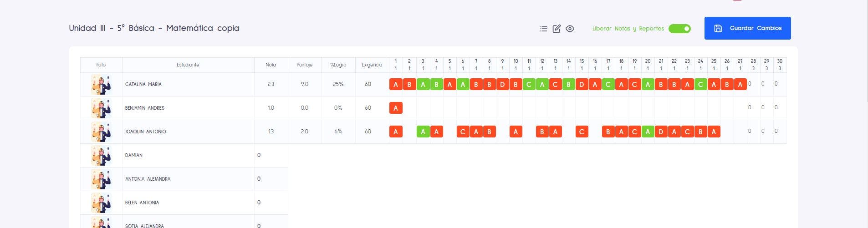Click the Exigencia column header

tap(372, 65)
